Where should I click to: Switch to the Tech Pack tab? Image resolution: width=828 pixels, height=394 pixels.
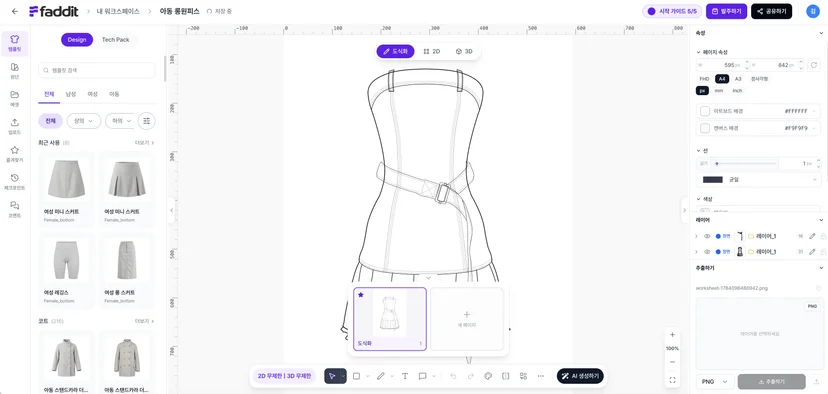pos(115,40)
